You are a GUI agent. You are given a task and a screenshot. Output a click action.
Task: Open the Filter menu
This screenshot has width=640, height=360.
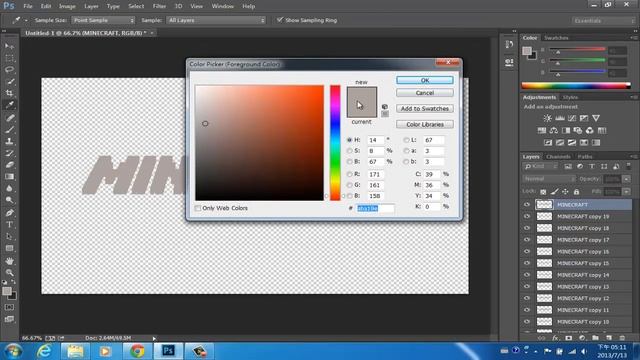[159, 6]
